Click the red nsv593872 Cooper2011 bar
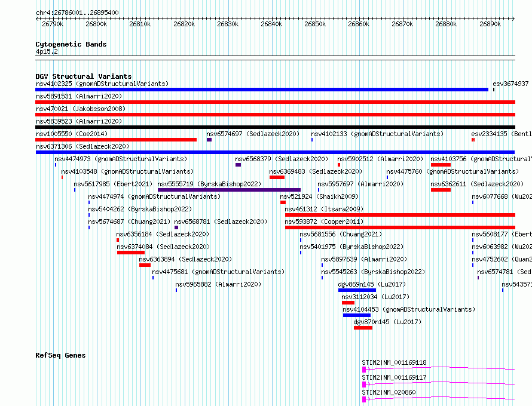This screenshot has width=532, height=406. [400, 227]
